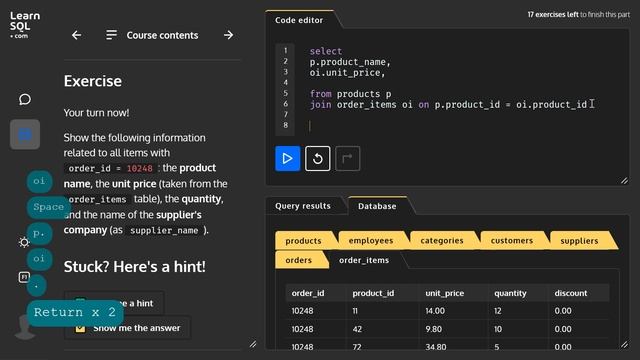640x360 pixels.
Task: Select the Database tab
Action: (377, 206)
